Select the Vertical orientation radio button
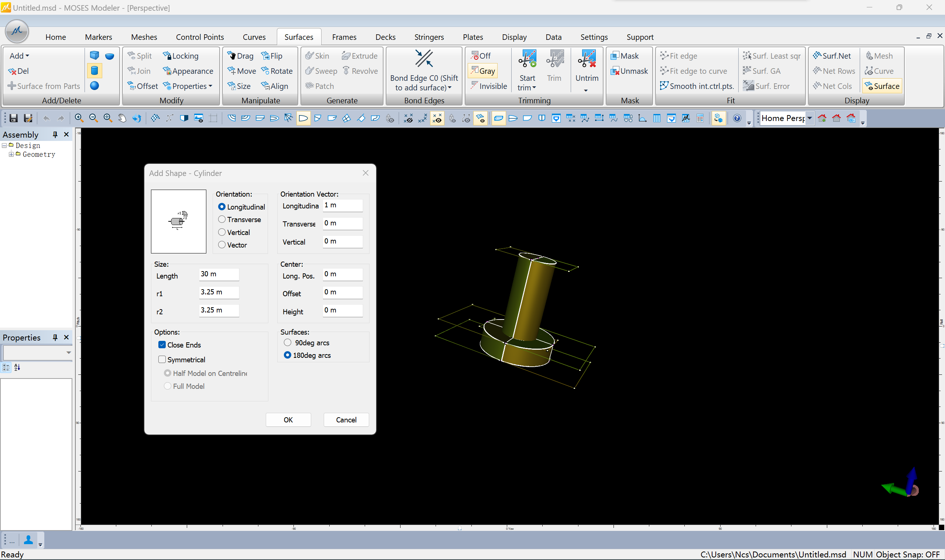The image size is (945, 560). (x=221, y=232)
